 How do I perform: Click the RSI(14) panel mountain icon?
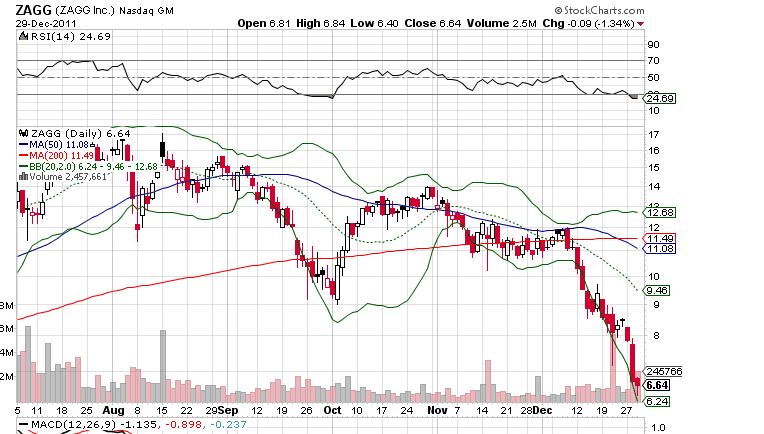pyautogui.click(x=23, y=36)
